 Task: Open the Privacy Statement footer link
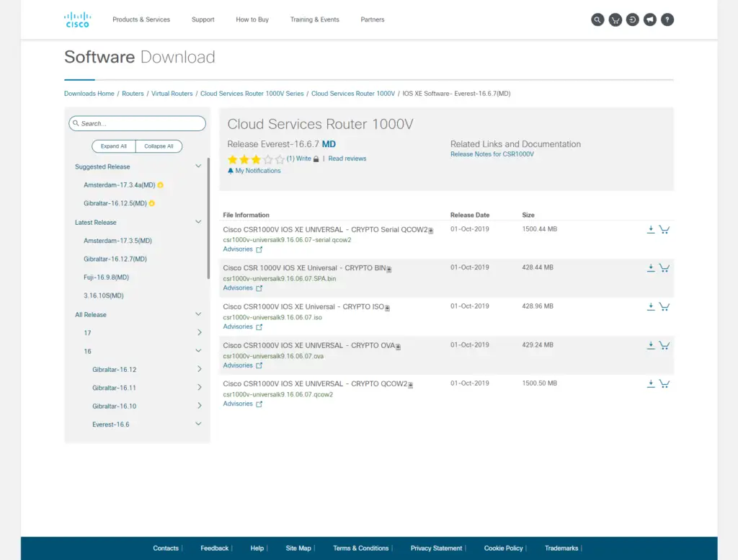pyautogui.click(x=436, y=548)
